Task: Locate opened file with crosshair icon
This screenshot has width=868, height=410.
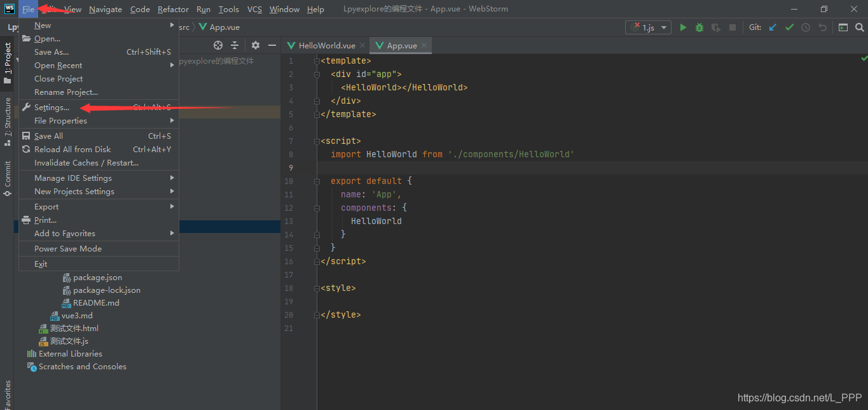Action: 218,45
